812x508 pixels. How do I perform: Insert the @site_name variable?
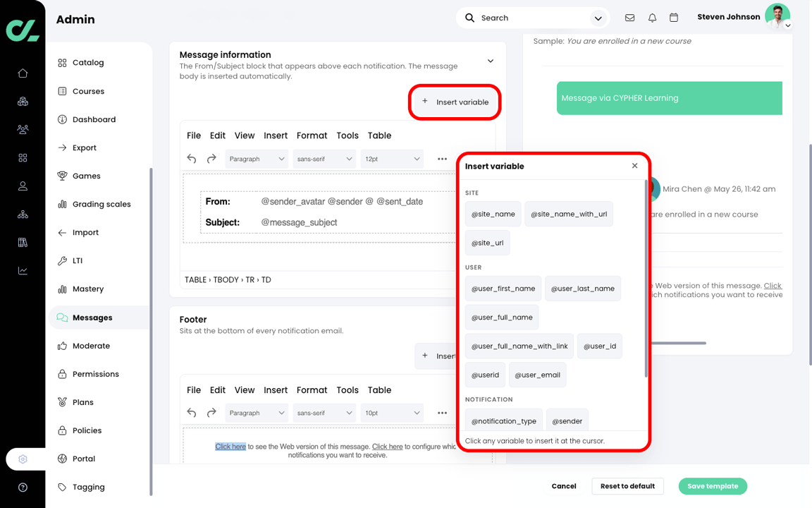pos(493,214)
